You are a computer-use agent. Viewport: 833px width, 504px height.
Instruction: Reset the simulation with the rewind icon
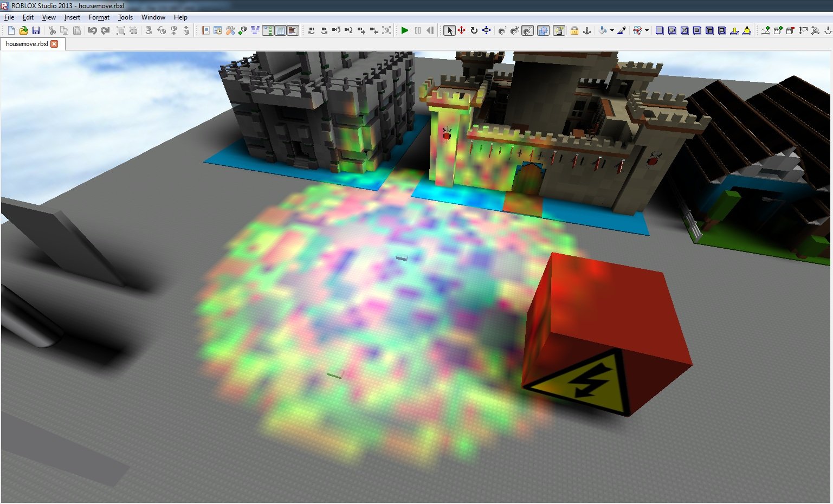pos(430,30)
